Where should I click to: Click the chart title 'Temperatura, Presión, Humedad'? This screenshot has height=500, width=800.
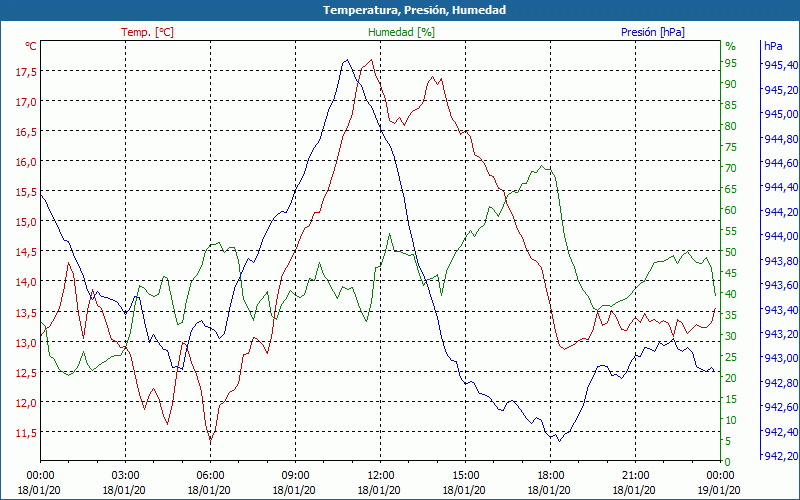(414, 10)
